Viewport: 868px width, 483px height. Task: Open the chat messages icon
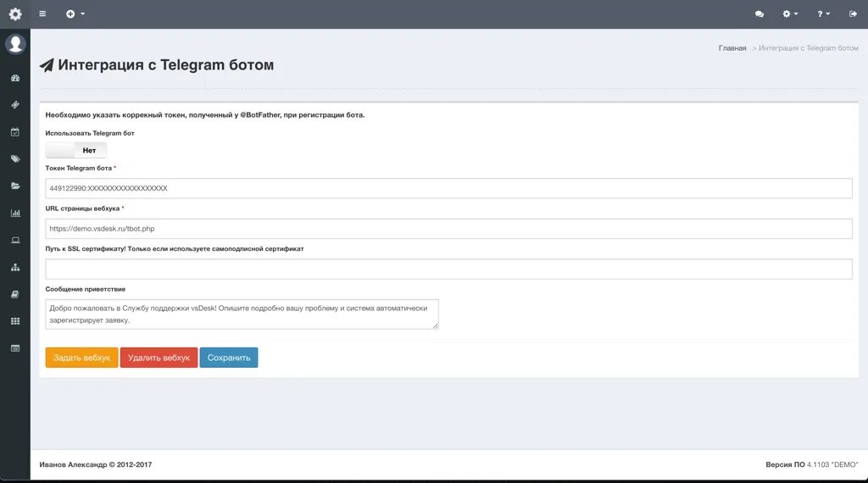759,14
